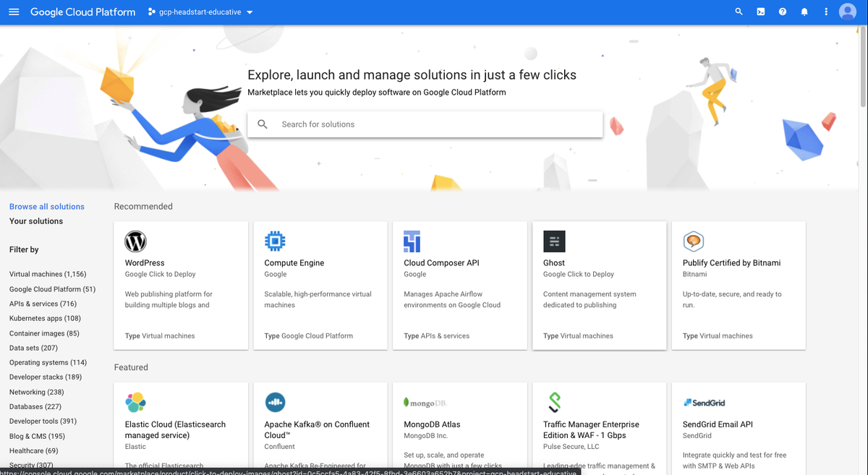Filter by APIs & services (716)

click(x=43, y=304)
